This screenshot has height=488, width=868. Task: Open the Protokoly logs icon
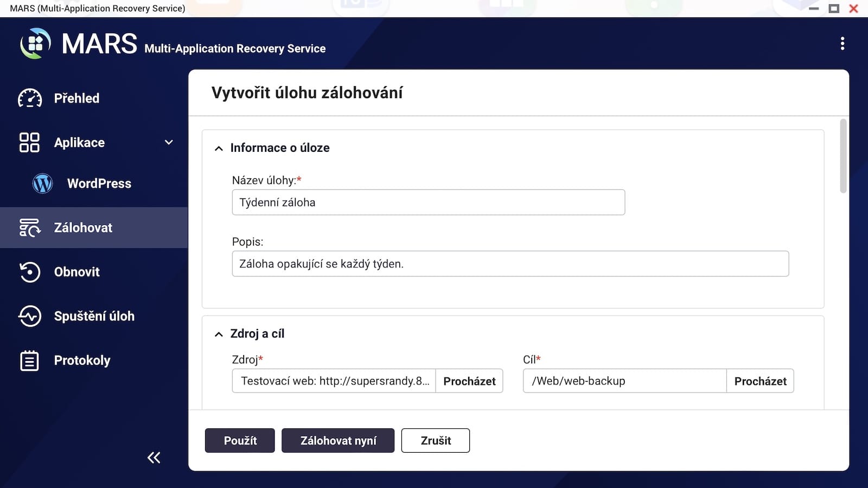click(29, 361)
